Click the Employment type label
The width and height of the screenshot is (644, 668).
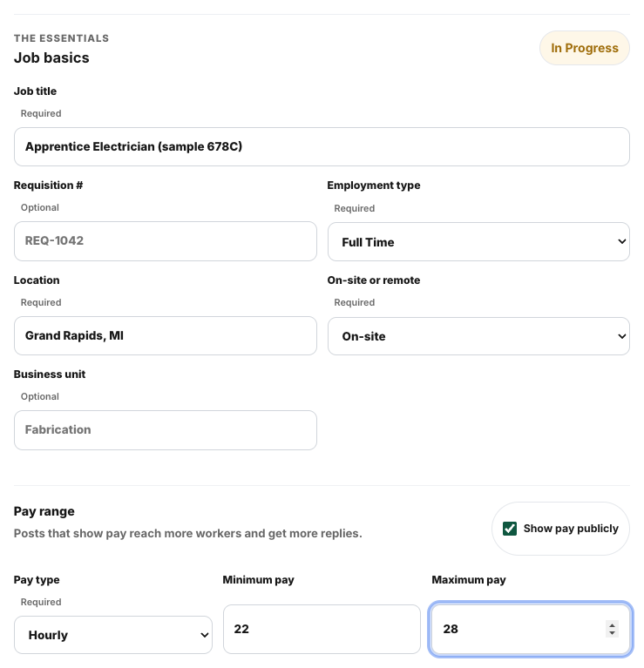pyautogui.click(x=374, y=186)
